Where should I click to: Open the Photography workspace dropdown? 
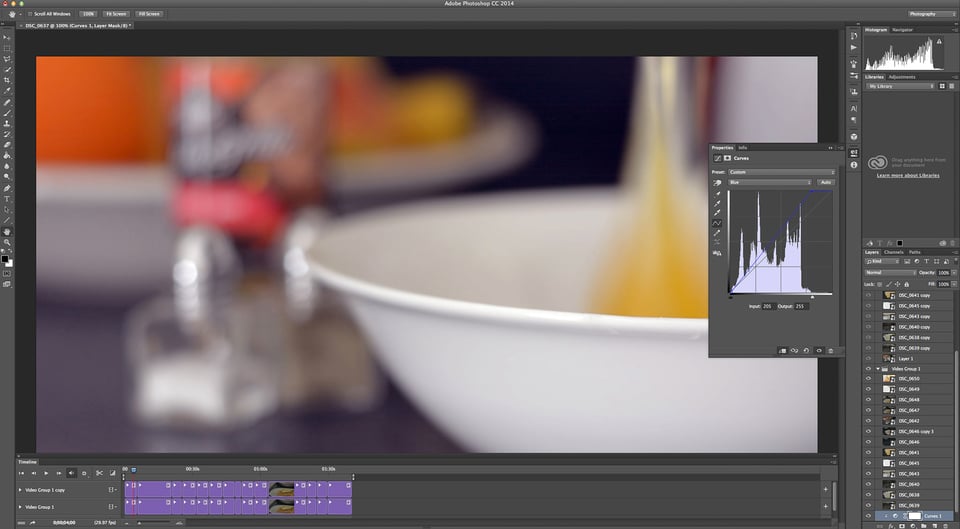(931, 13)
